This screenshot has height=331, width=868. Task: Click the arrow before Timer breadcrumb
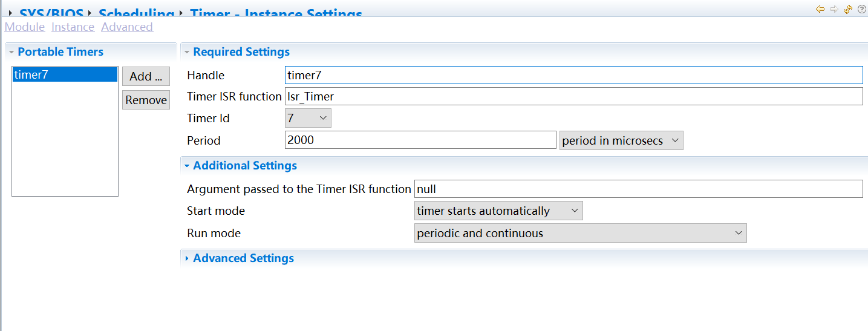[x=181, y=13]
